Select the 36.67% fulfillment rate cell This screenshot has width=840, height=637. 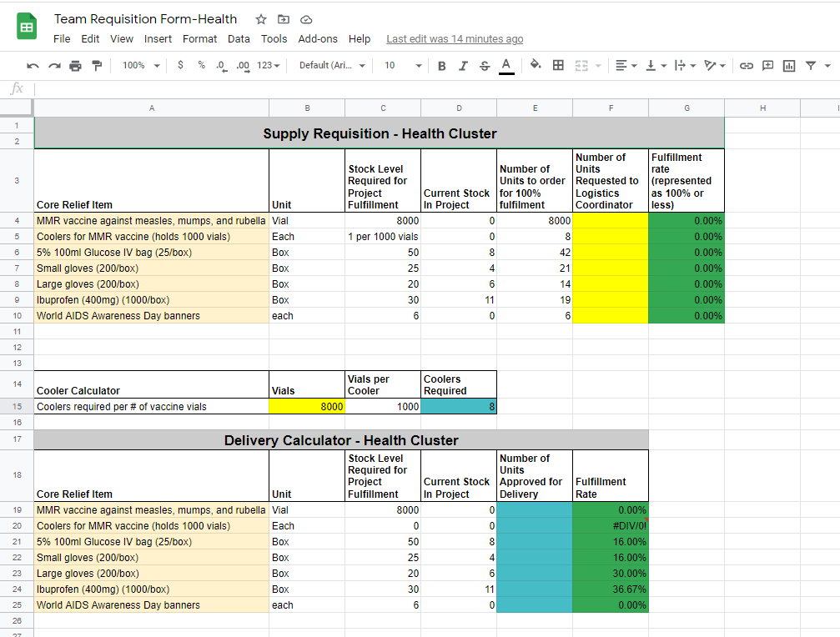point(611,589)
